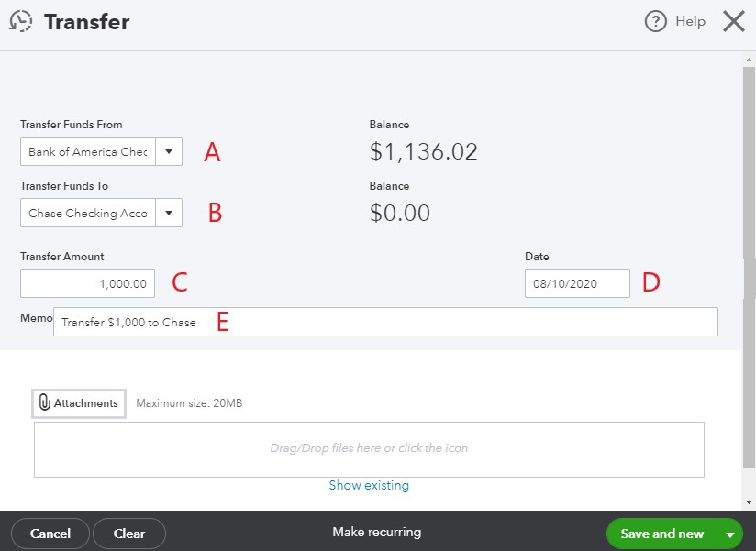Click the scrollbar up arrow
756x551 pixels.
tap(749, 60)
